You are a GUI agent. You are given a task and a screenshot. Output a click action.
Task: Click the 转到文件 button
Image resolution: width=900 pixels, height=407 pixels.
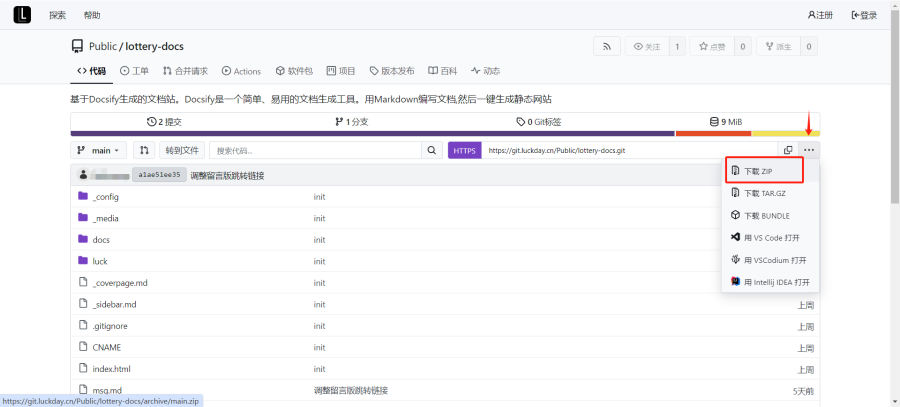coord(182,150)
